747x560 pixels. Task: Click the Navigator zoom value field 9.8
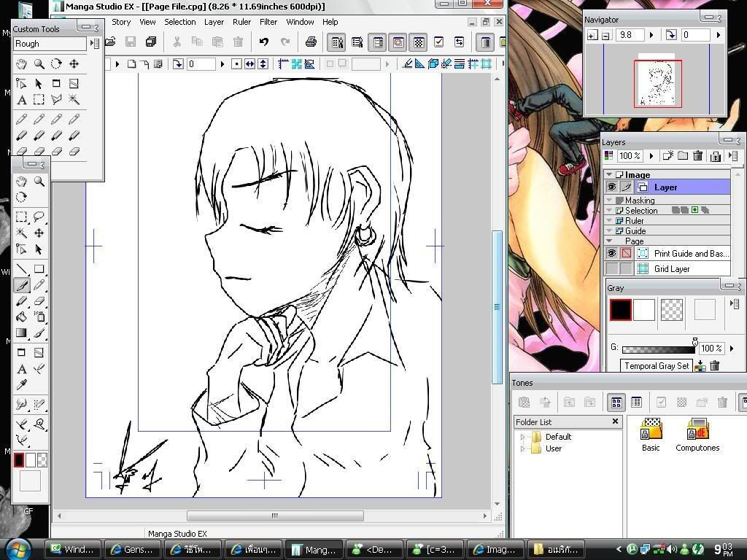pos(630,35)
